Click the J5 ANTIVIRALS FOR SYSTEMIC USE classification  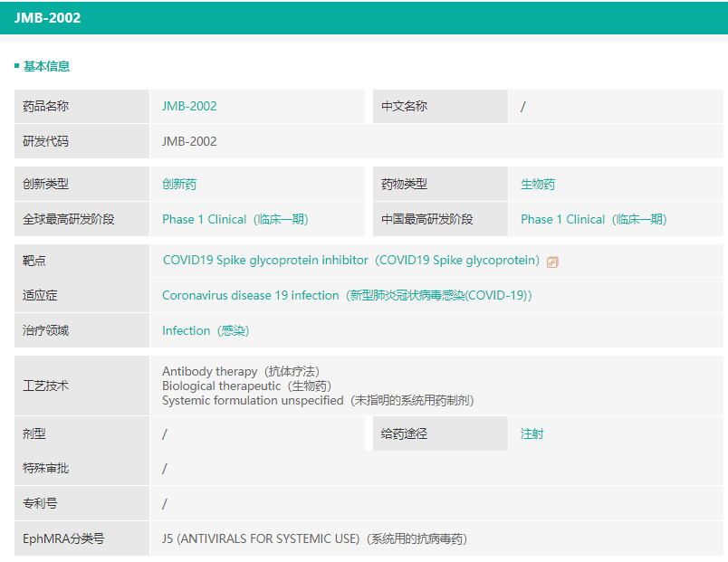tap(314, 538)
